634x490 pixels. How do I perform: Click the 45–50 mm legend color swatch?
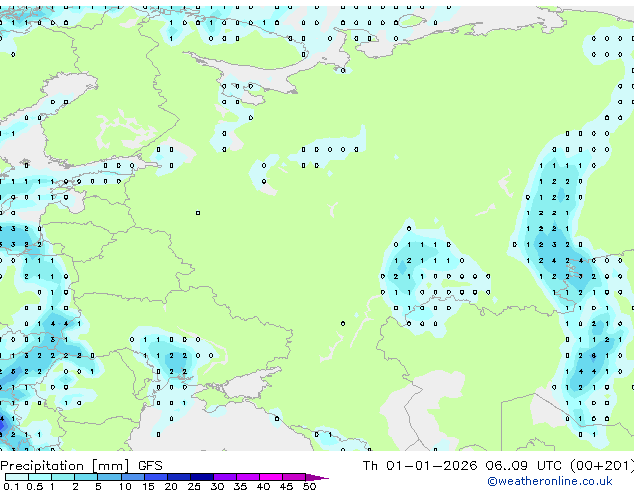point(294,477)
